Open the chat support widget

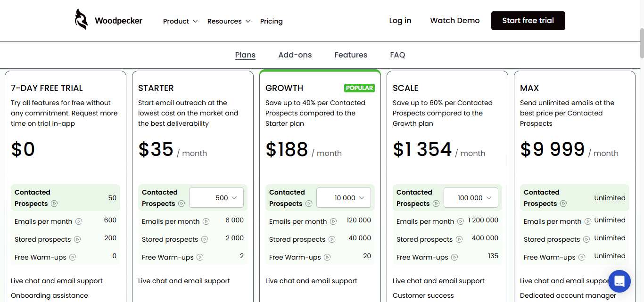(x=619, y=281)
